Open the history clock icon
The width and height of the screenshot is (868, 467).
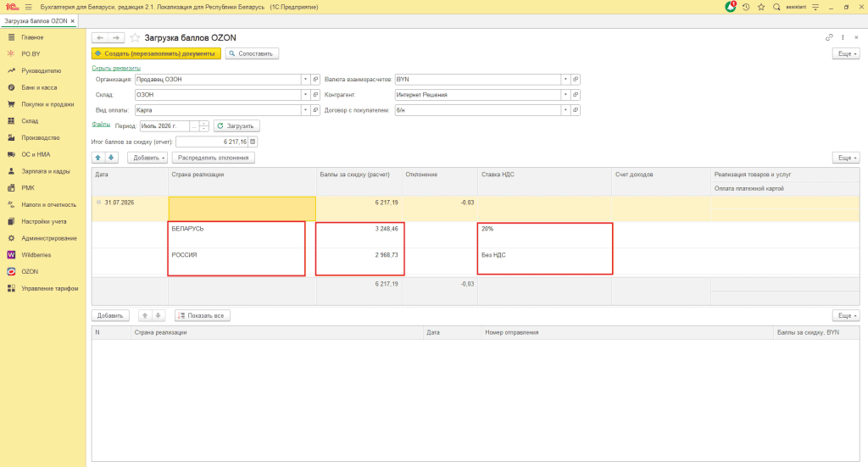(x=746, y=7)
